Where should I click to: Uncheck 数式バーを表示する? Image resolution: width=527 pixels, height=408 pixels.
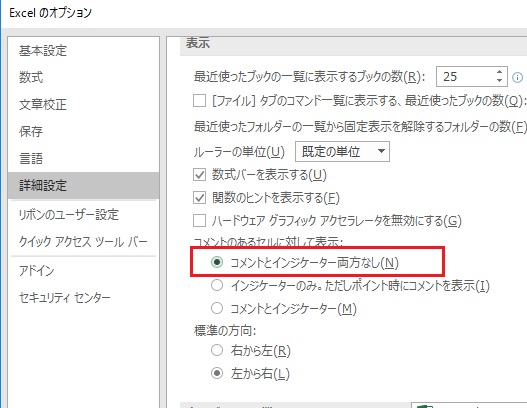point(199,175)
